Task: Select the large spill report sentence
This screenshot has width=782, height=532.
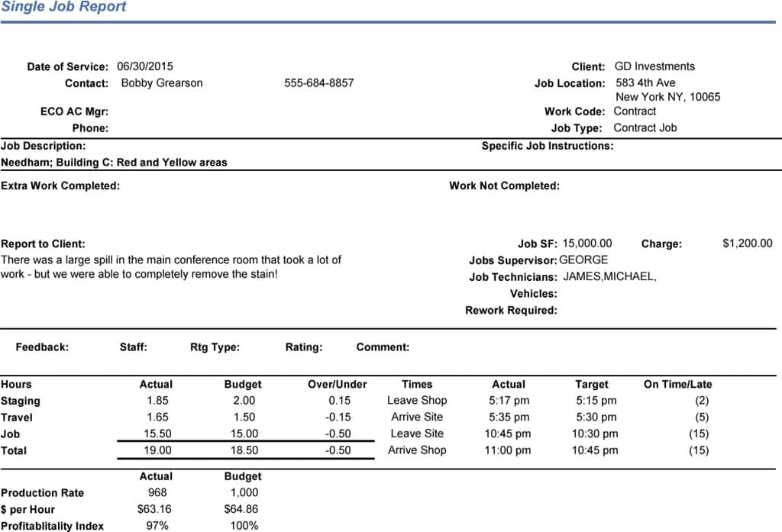Action: tap(170, 267)
